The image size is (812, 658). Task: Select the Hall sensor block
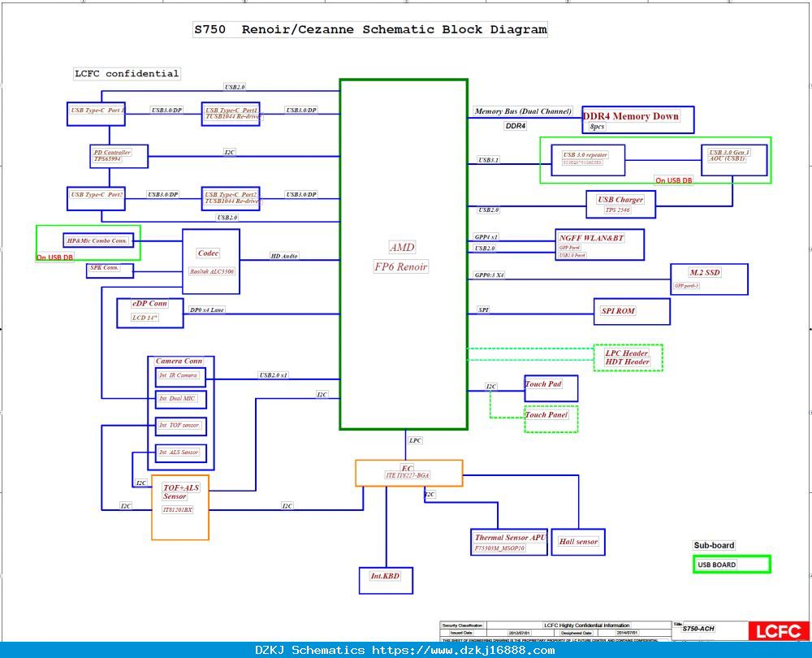tap(578, 542)
